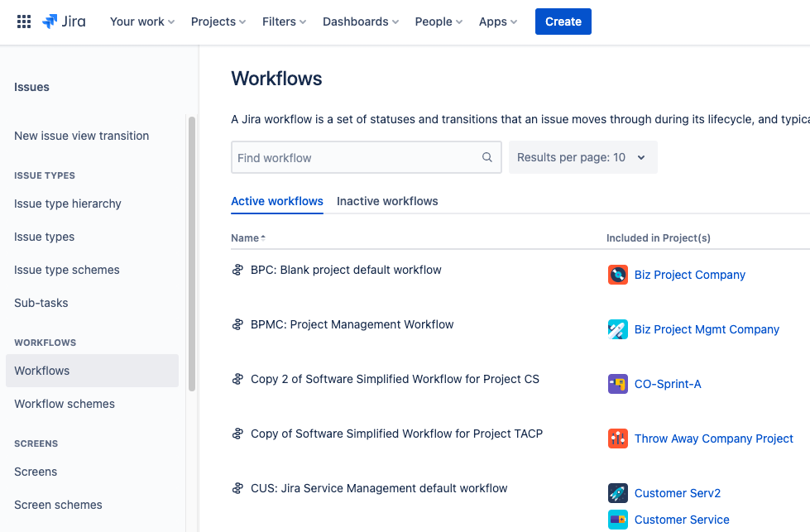Click workflow icon beside Copy 2 of Software
This screenshot has height=532, width=810.
tap(237, 380)
